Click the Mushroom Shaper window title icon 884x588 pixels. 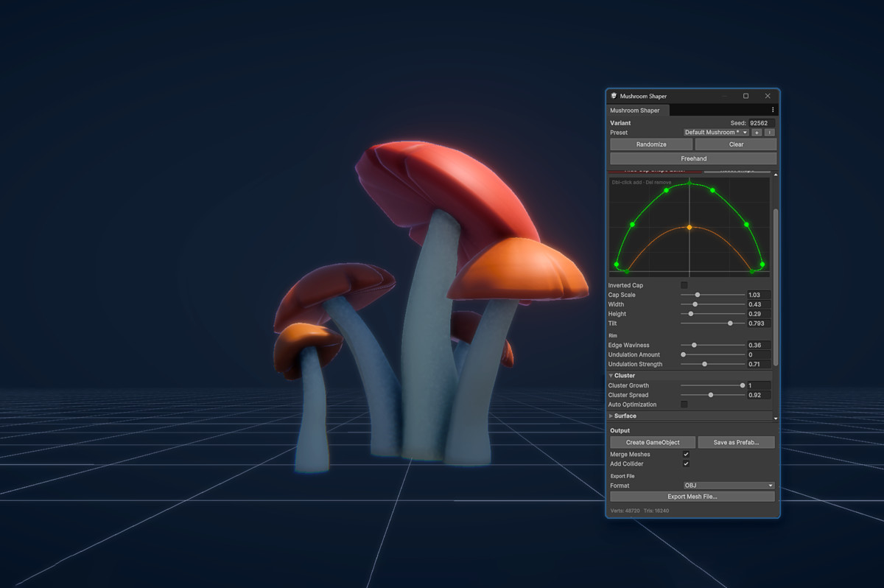[x=614, y=96]
